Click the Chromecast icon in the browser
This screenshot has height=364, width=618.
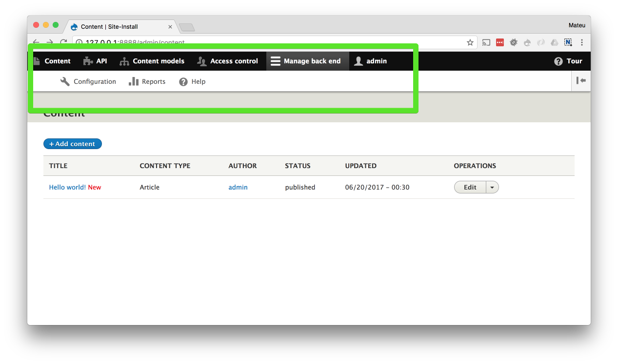[x=486, y=42]
